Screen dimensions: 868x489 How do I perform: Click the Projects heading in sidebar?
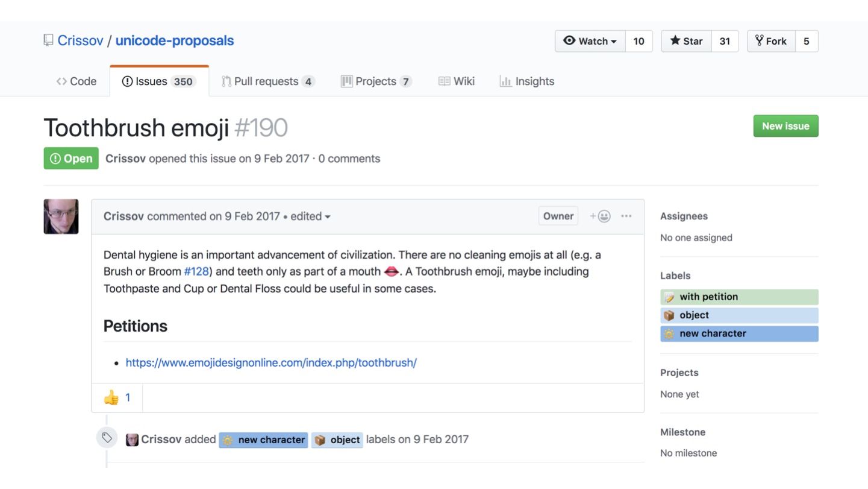pyautogui.click(x=679, y=373)
